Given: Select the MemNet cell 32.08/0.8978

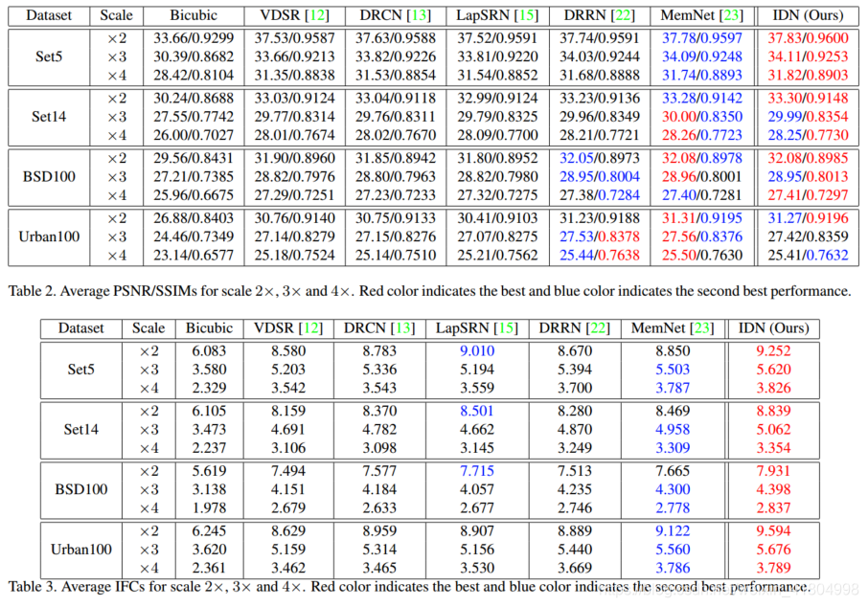Looking at the screenshot, I should click(702, 158).
